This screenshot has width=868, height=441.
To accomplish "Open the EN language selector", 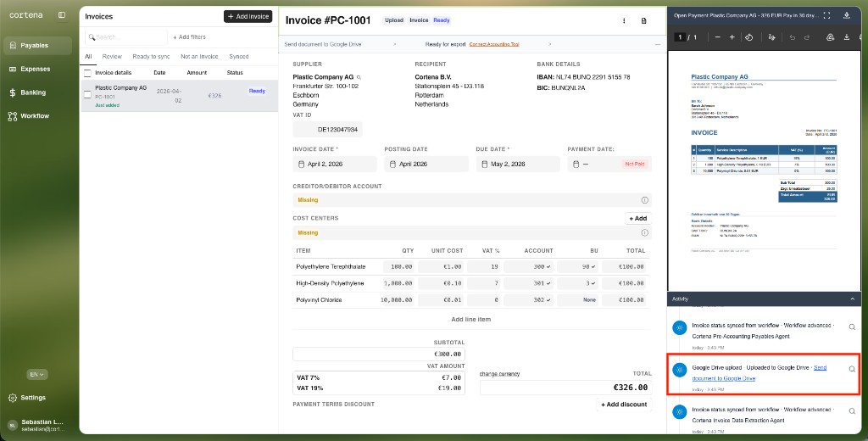I will click(37, 375).
